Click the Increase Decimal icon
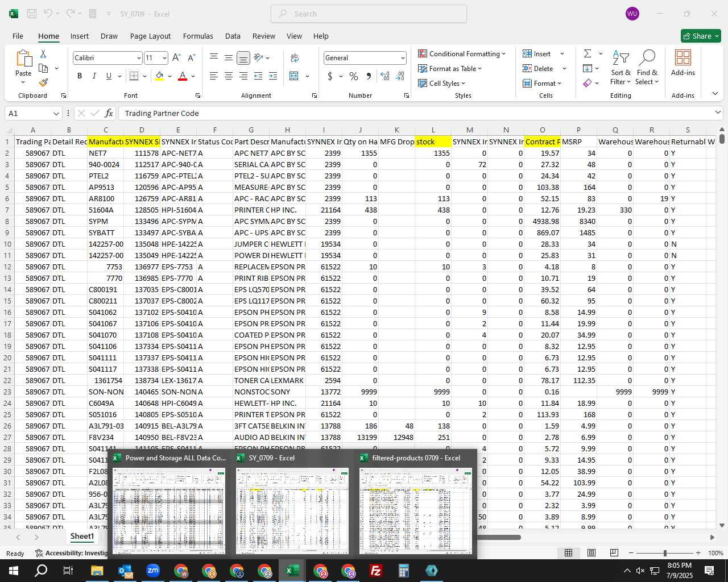 pos(385,76)
